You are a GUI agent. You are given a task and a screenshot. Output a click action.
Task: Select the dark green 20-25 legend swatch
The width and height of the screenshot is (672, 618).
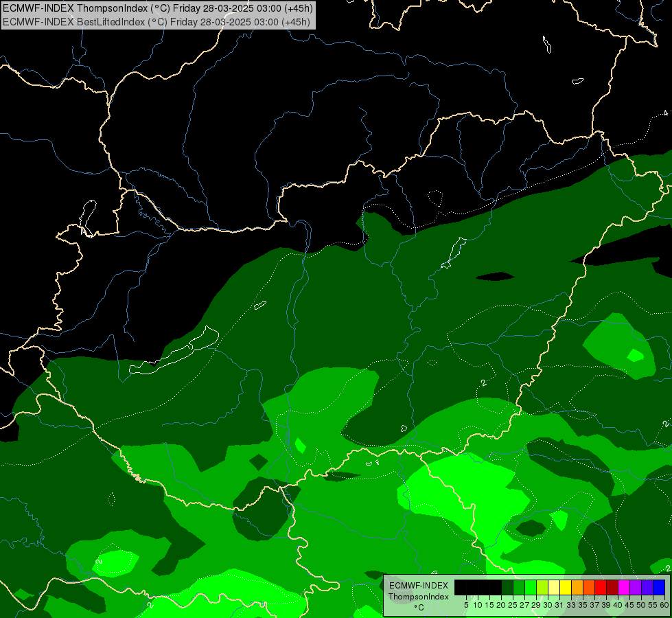(507, 587)
